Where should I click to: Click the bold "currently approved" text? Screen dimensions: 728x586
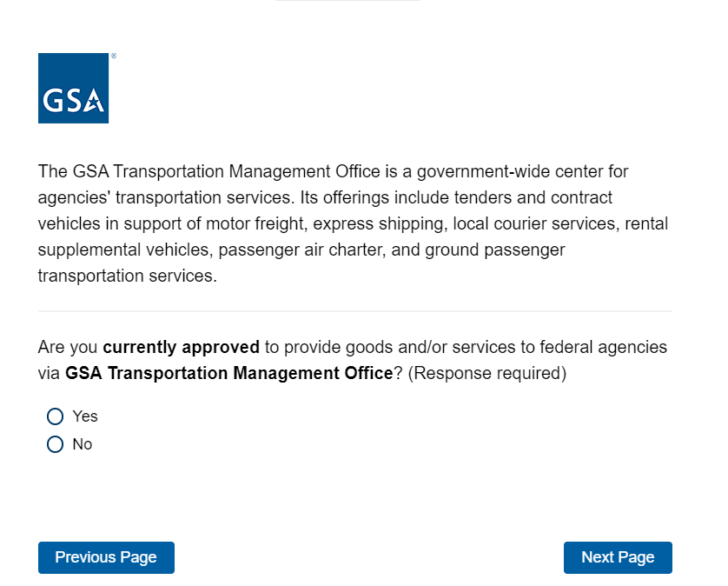(x=181, y=347)
